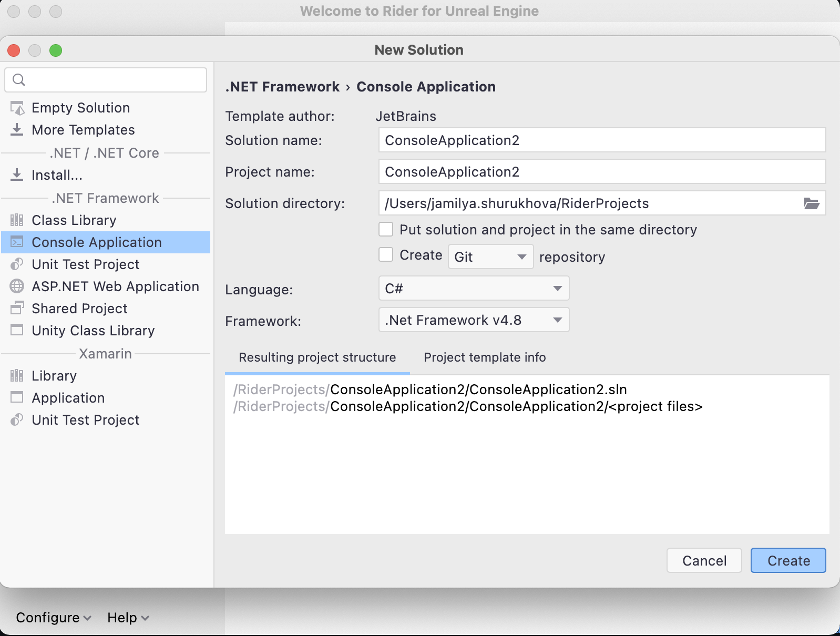Click the Solution name input field
This screenshot has width=840, height=636.
click(602, 140)
